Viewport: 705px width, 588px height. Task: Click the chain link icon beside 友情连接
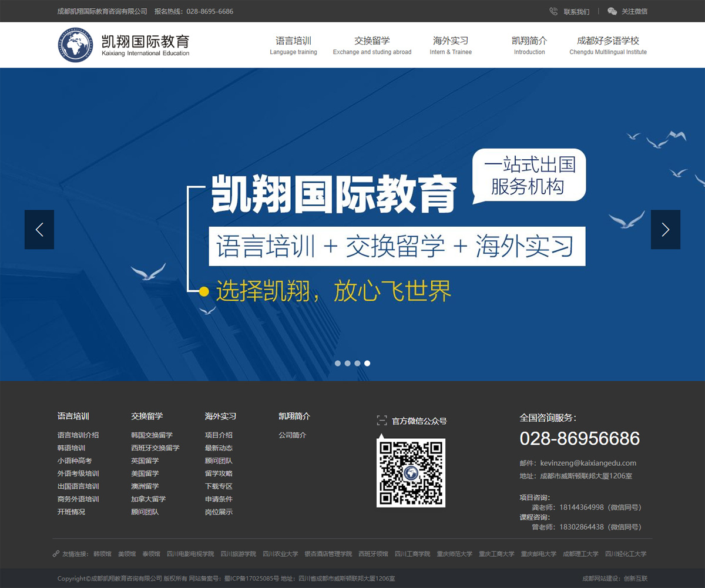56,554
